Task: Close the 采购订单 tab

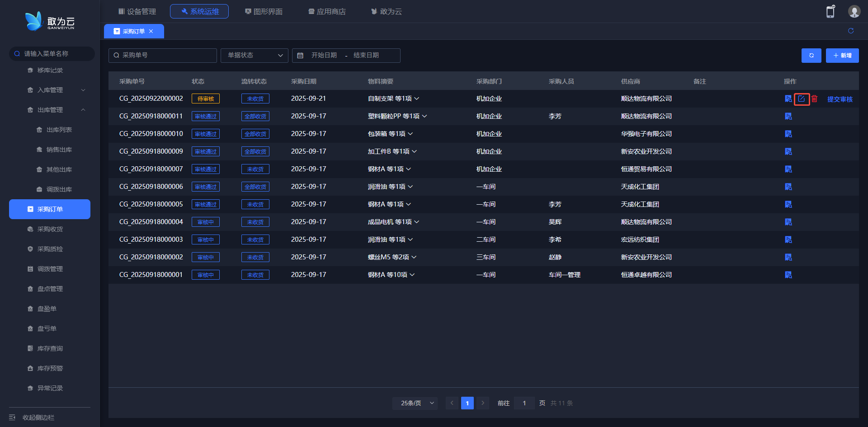Action: [x=151, y=32]
